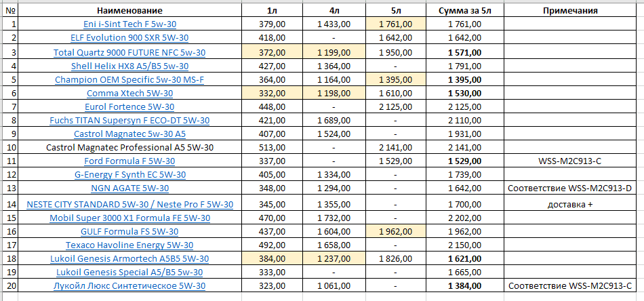This screenshot has width=644, height=301.
Task: Select the highlighted 1 237,00 cell
Action: (334, 259)
